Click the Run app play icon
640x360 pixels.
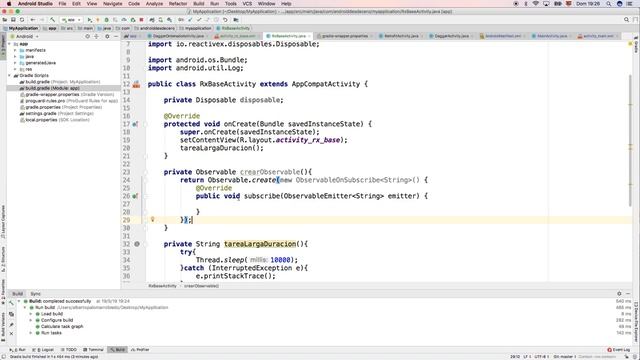(89, 20)
